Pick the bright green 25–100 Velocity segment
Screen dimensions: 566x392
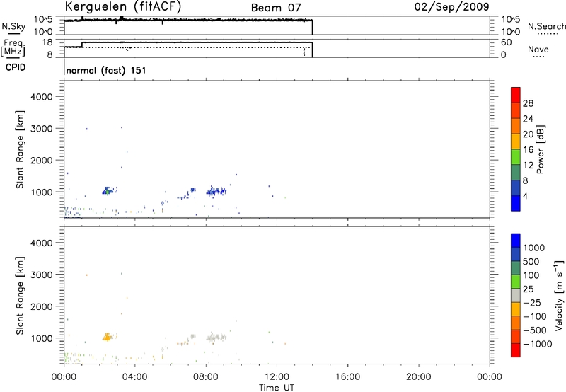click(x=516, y=282)
